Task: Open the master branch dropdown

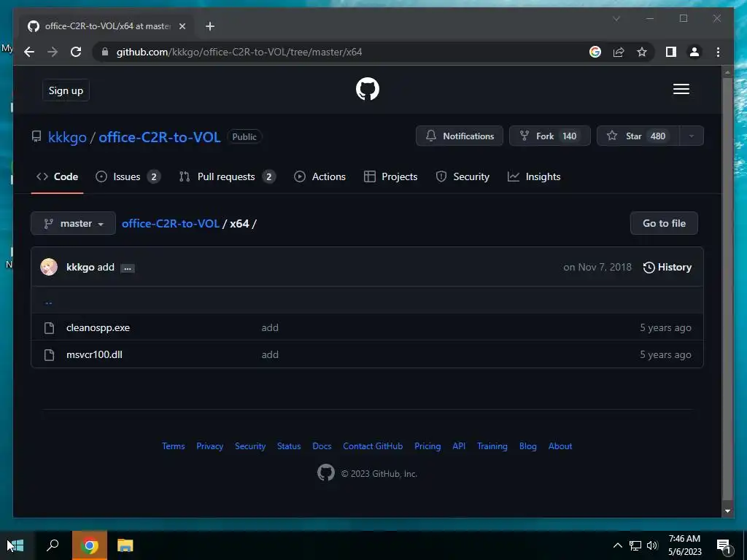Action: 74,223
